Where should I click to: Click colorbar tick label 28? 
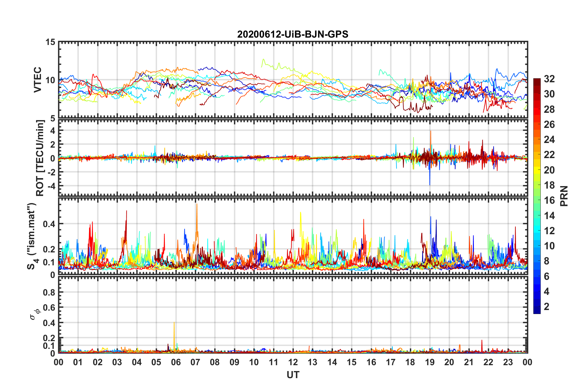[549, 109]
